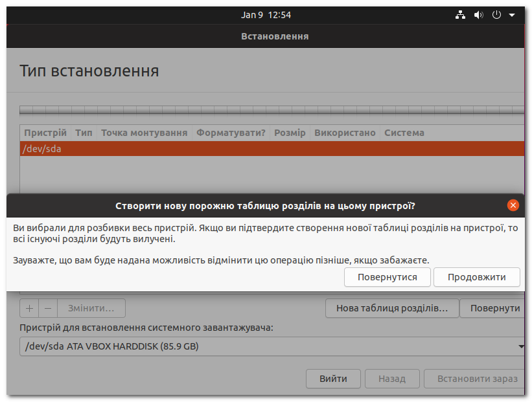Open the Змінити... partition editor
This screenshot has height=402, width=532.
coord(91,308)
